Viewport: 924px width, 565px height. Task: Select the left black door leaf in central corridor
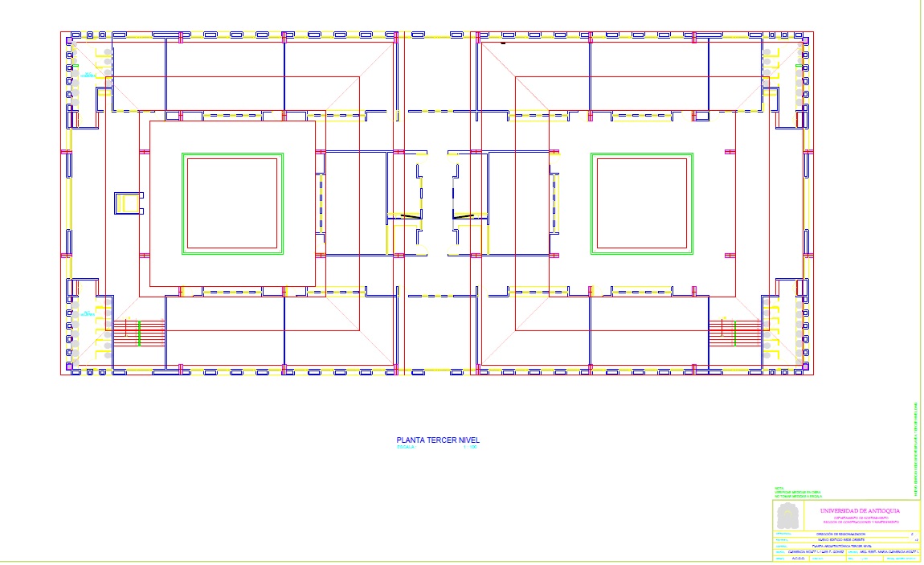[411, 216]
